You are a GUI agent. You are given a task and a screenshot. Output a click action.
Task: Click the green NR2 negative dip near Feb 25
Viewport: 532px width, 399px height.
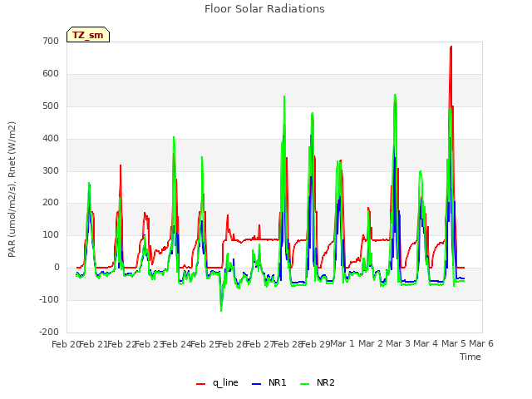point(221,310)
